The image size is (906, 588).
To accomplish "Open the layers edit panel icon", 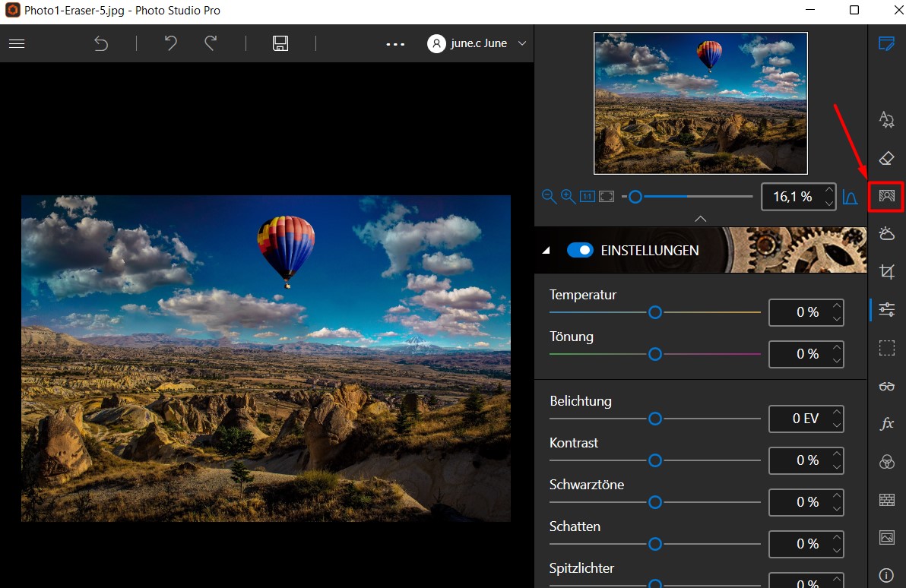I will [x=886, y=43].
